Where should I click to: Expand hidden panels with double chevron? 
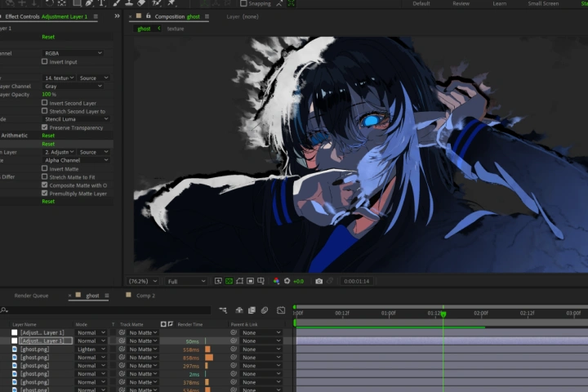117,16
